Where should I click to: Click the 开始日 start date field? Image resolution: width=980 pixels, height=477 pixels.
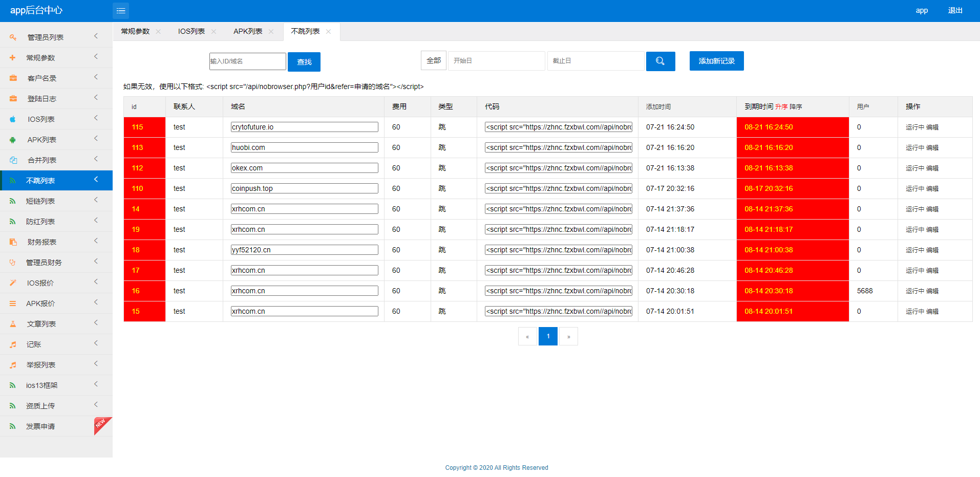coord(496,61)
